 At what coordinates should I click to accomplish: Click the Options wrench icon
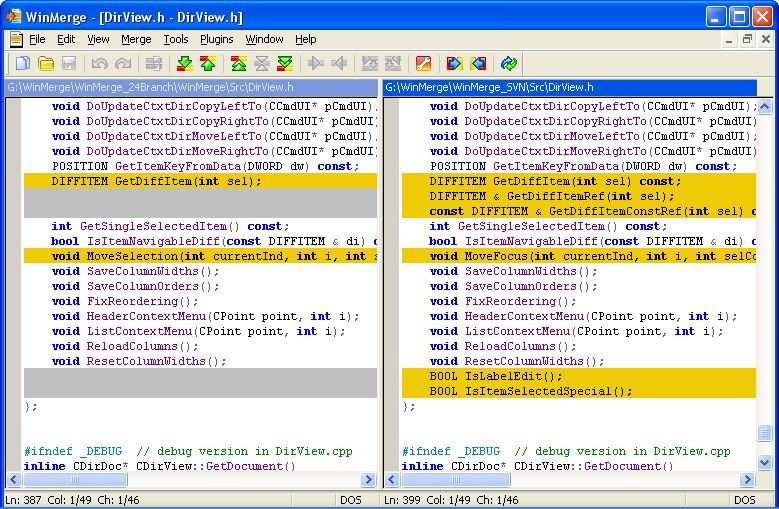tap(424, 64)
